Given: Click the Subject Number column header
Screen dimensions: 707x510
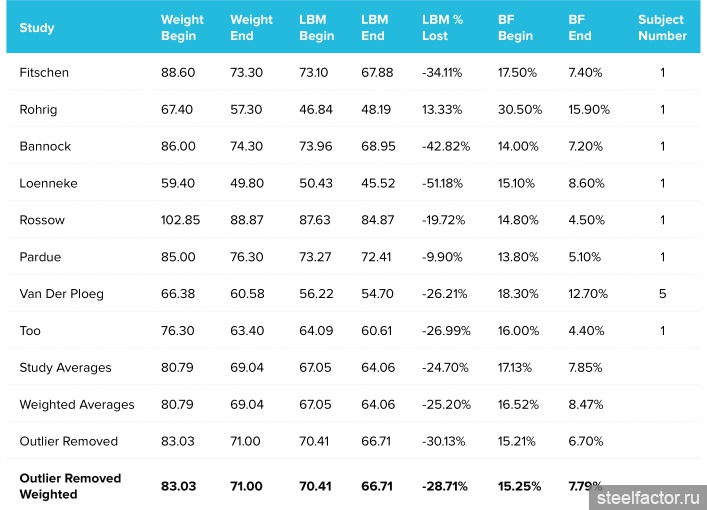Looking at the screenshot, I should click(662, 27).
